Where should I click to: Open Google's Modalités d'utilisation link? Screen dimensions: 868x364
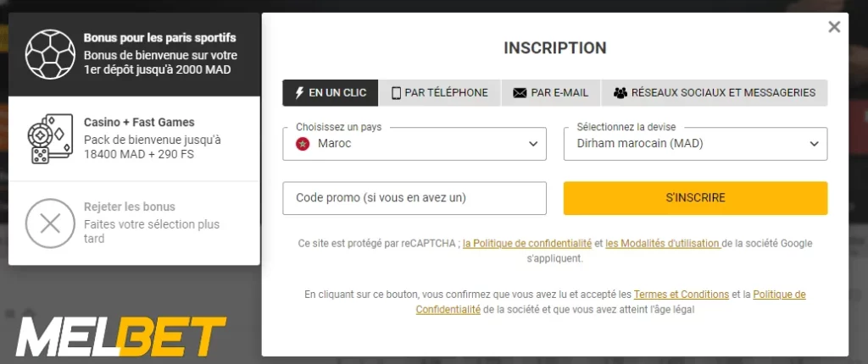[x=663, y=244]
